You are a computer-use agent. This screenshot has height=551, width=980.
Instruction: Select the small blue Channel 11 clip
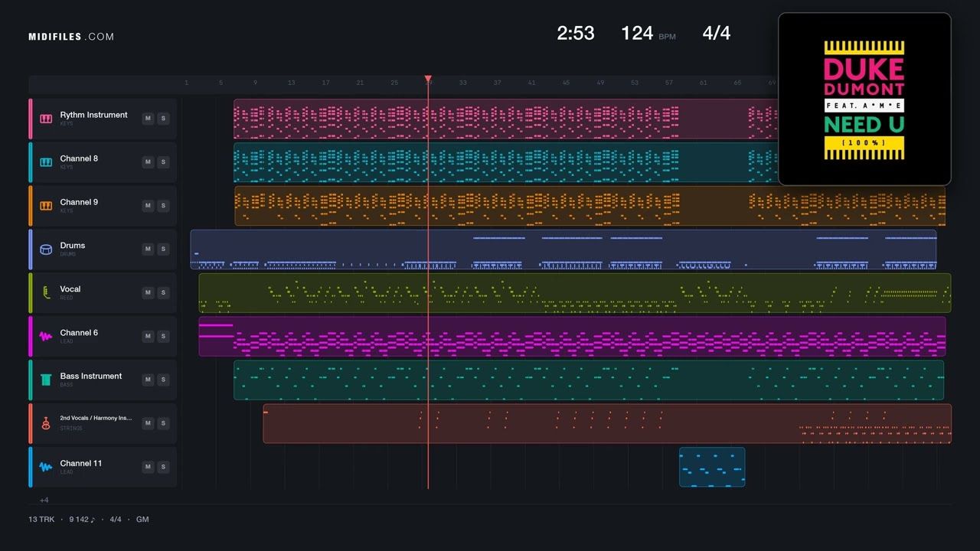tap(712, 467)
